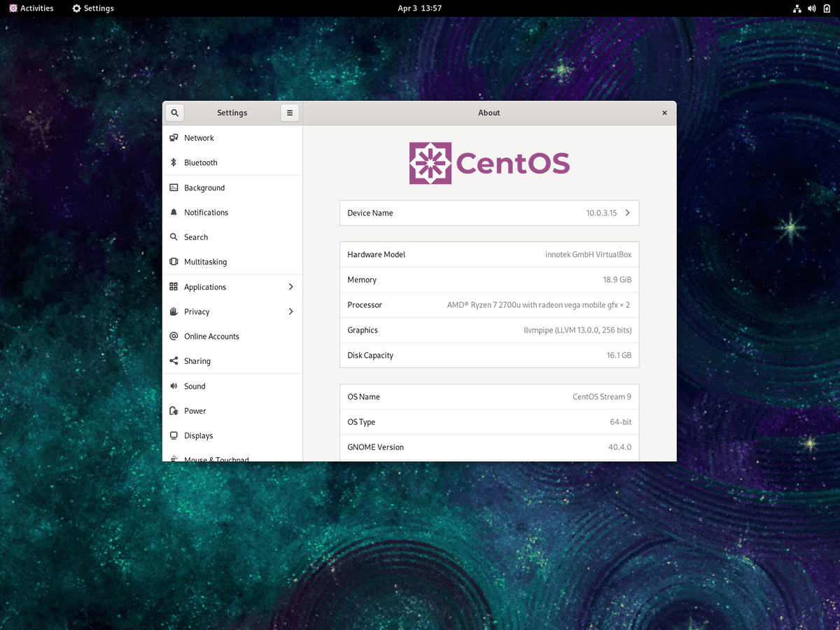Click the Online Accounts at-sign icon
This screenshot has width=840, height=630.
174,336
